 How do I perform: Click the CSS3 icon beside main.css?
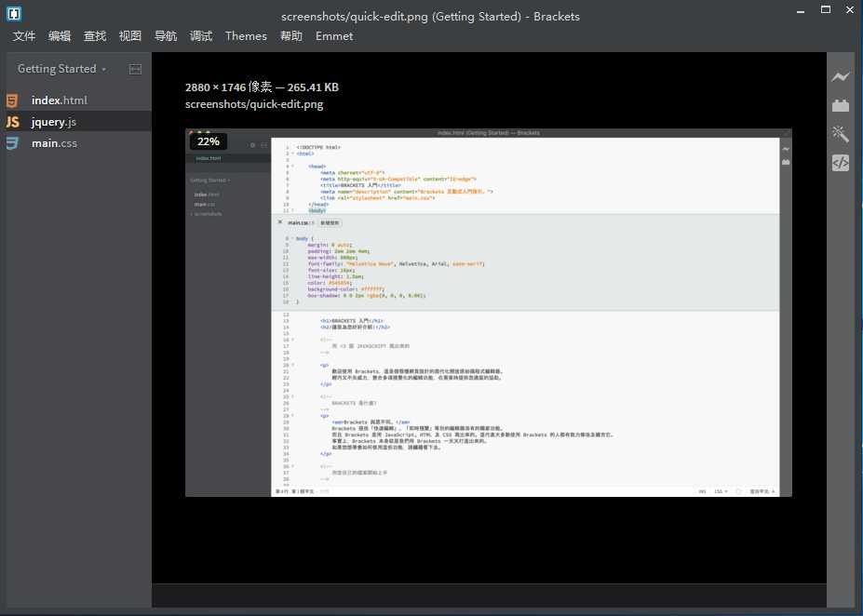click(12, 143)
